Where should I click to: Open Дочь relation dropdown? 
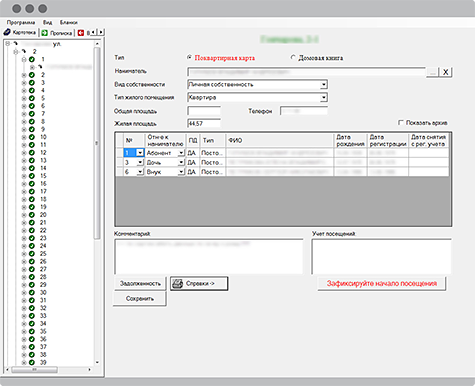(181, 162)
